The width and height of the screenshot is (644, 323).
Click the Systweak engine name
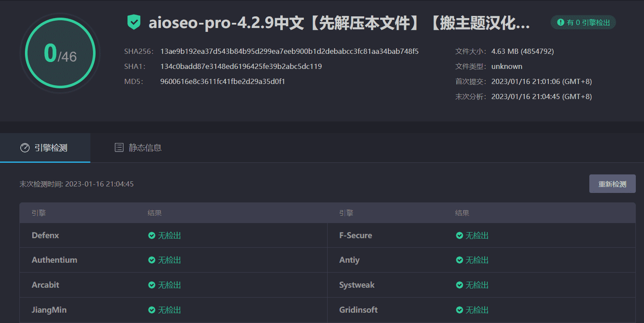[x=357, y=285]
